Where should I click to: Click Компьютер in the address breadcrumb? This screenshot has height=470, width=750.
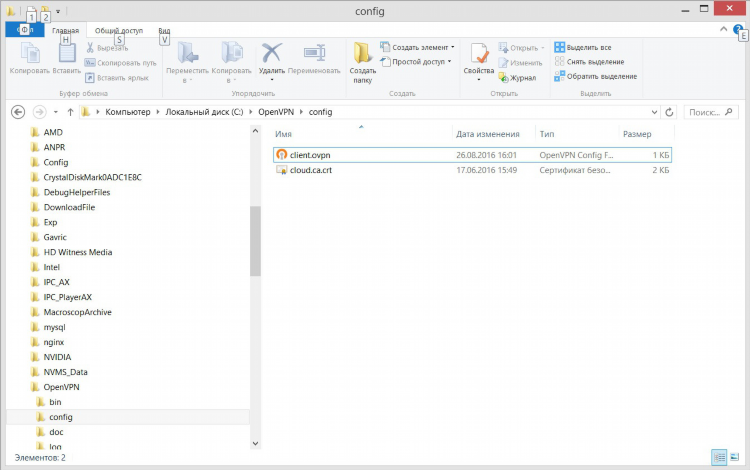coord(128,112)
